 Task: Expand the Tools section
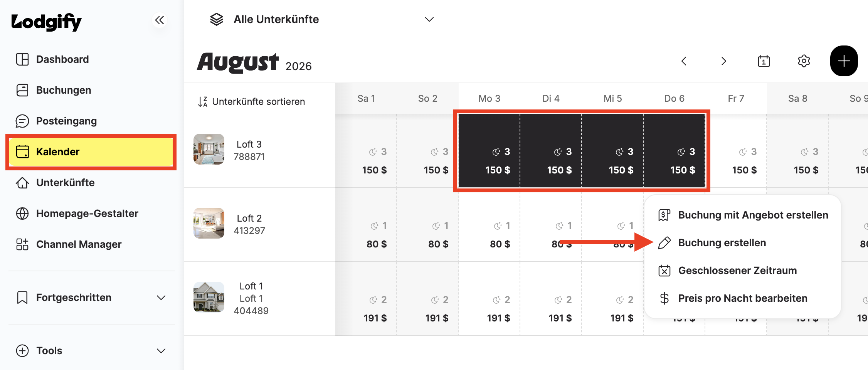[91, 351]
